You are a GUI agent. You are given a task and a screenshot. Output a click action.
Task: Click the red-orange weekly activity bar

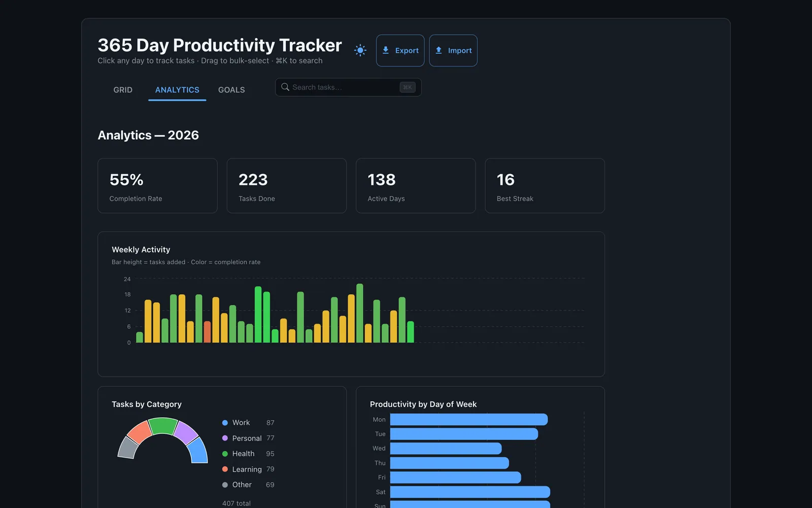(207, 332)
